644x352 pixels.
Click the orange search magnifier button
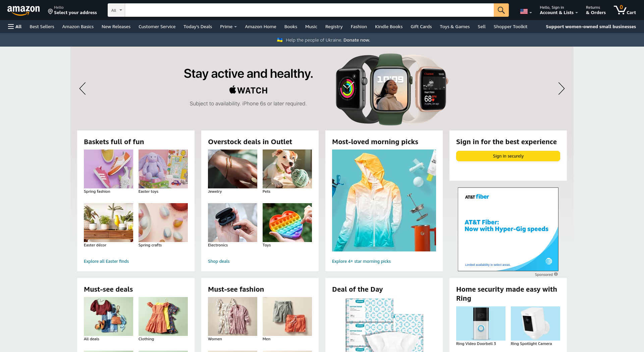[501, 10]
